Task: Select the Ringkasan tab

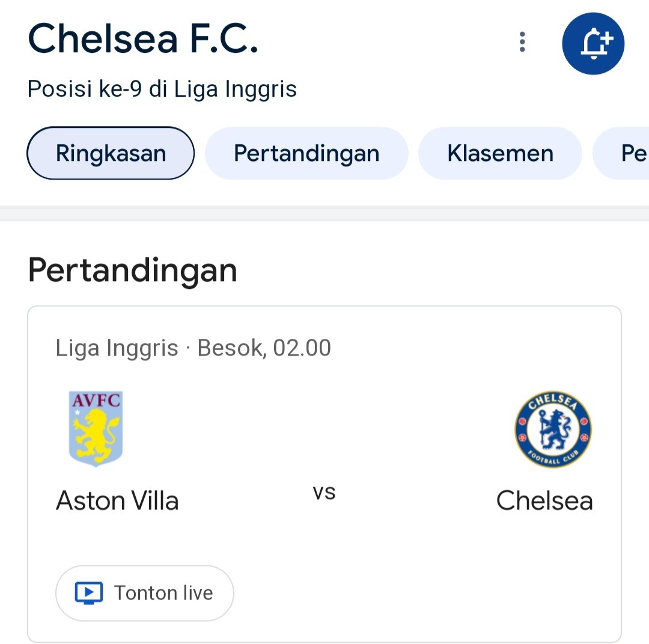Action: point(111,153)
